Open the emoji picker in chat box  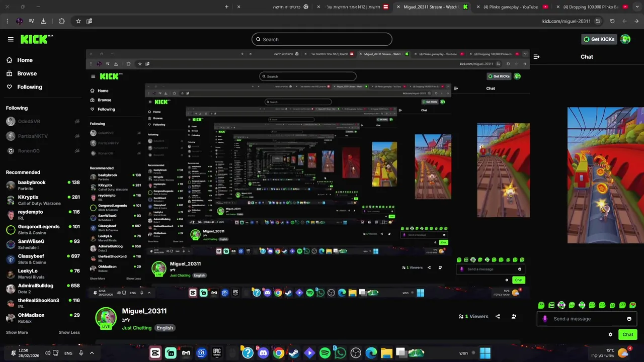tap(629, 319)
